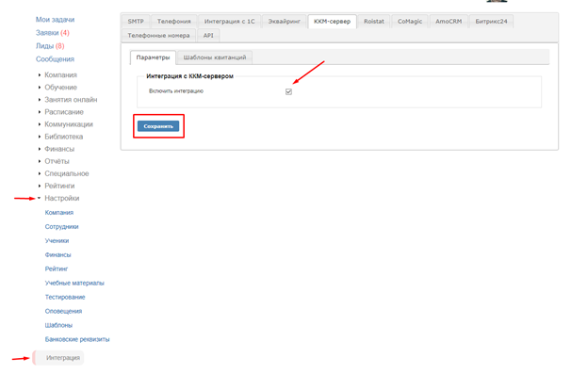Screen dimensions: 588x374
Task: Expand the Коммуникации section arrow
Action: tap(40, 124)
